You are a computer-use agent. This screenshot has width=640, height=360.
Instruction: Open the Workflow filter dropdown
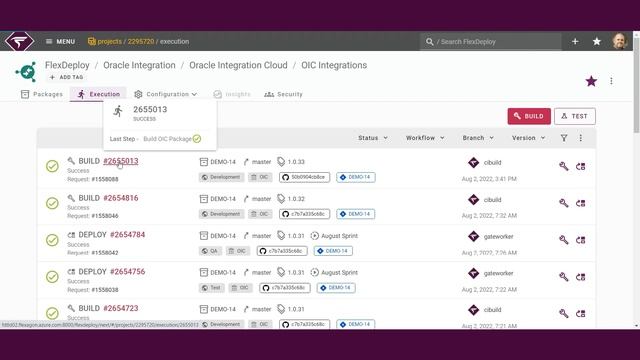click(x=425, y=138)
